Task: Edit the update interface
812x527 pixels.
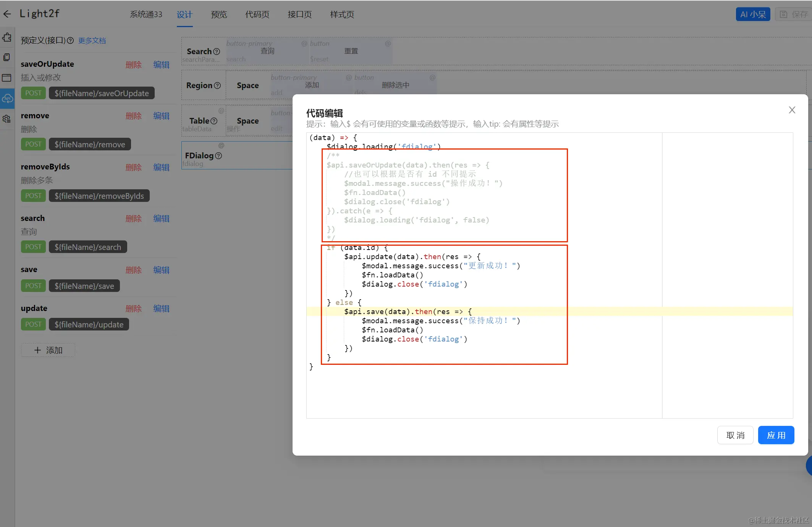Action: point(161,309)
